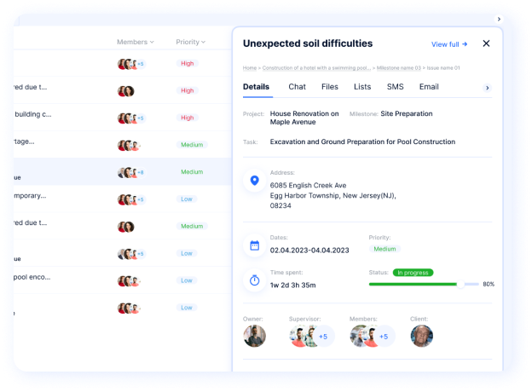This screenshot has width=532, height=392.
Task: Click the Home breadcrumb link
Action: (250, 67)
